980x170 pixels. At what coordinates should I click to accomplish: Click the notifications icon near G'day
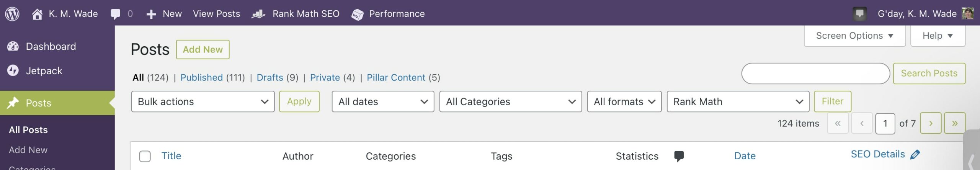tap(860, 14)
